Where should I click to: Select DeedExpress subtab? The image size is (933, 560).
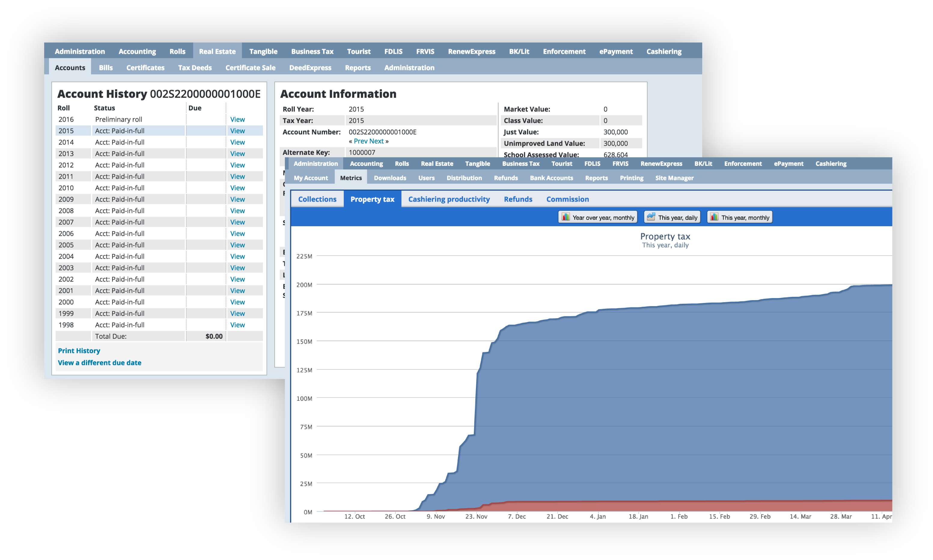pyautogui.click(x=310, y=68)
